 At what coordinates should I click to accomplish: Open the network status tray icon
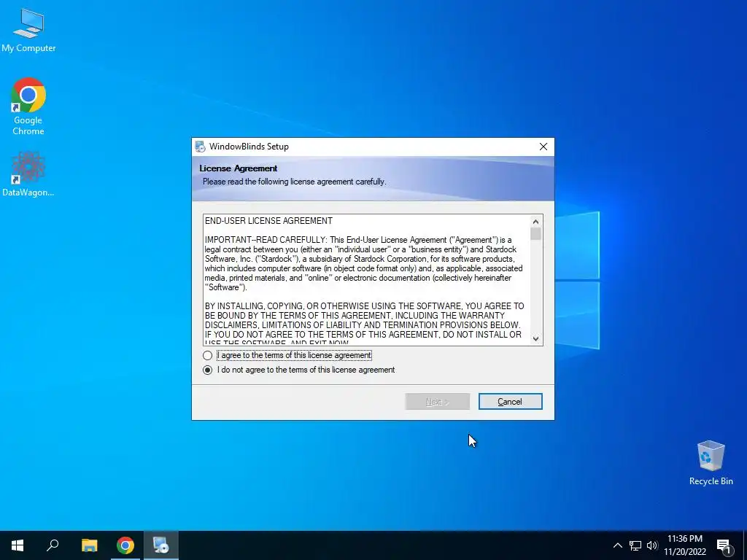[635, 545]
